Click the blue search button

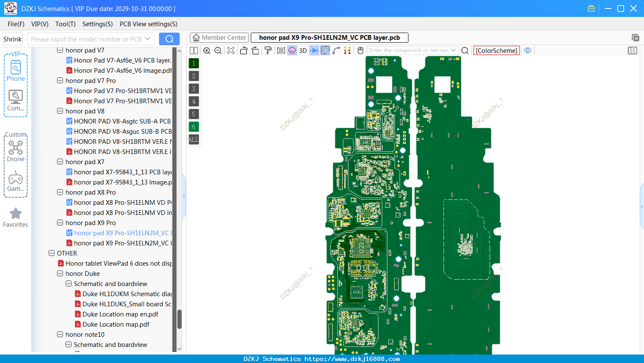(x=169, y=39)
